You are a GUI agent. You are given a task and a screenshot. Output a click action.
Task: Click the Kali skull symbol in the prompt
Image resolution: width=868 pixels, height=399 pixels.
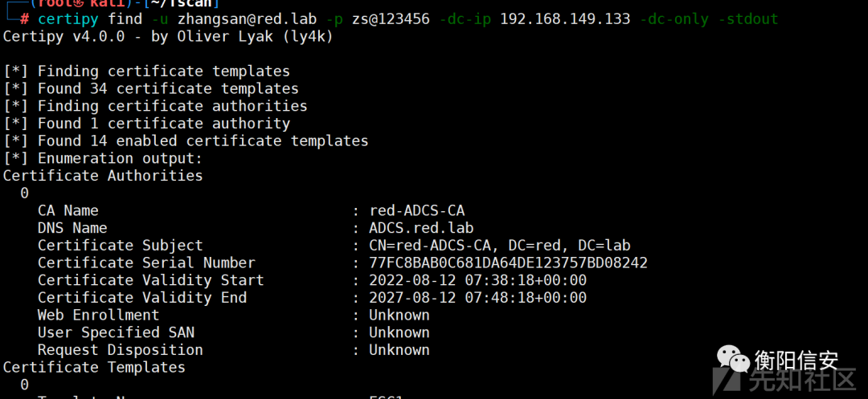click(80, 3)
